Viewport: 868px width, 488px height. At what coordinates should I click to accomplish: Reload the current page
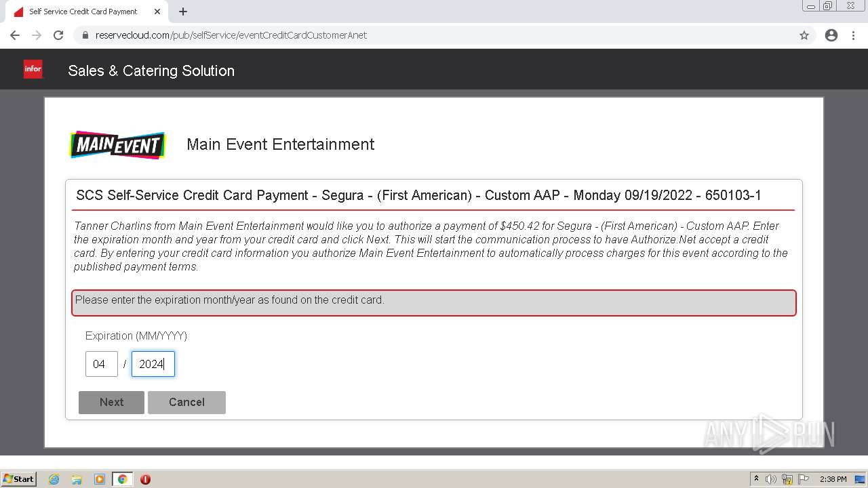click(x=58, y=35)
